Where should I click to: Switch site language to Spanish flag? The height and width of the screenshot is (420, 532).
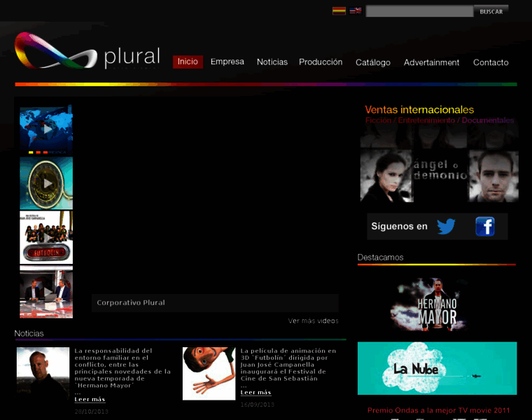(x=339, y=11)
